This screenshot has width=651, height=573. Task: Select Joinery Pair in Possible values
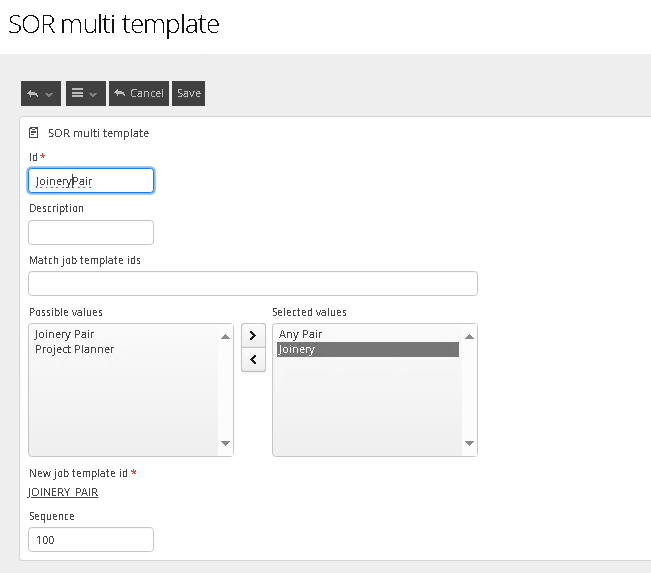pos(64,334)
